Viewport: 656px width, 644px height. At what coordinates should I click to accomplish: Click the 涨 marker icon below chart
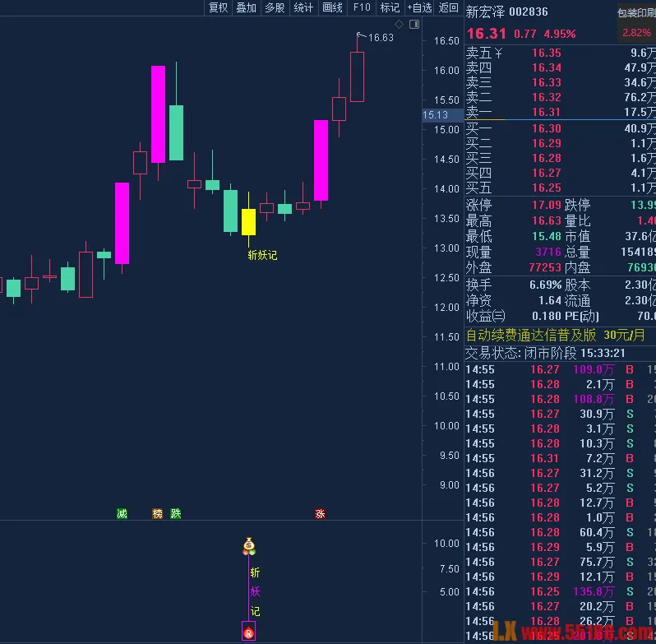point(320,514)
